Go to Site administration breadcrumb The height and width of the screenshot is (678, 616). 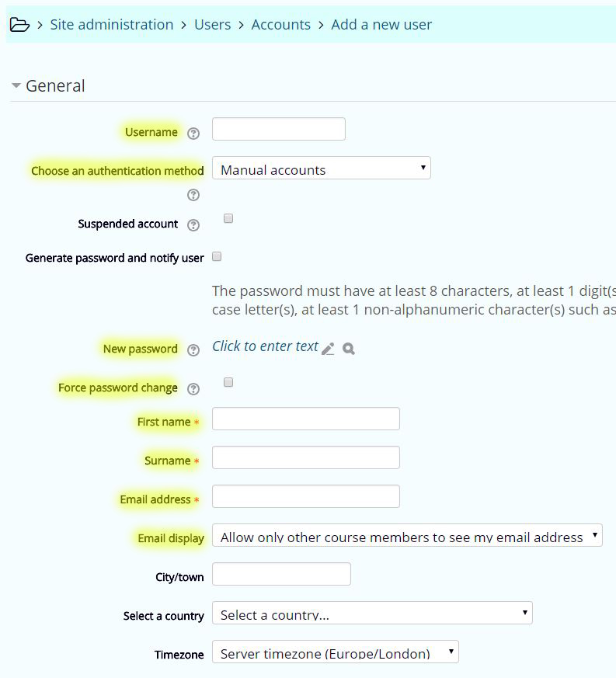coord(112,25)
